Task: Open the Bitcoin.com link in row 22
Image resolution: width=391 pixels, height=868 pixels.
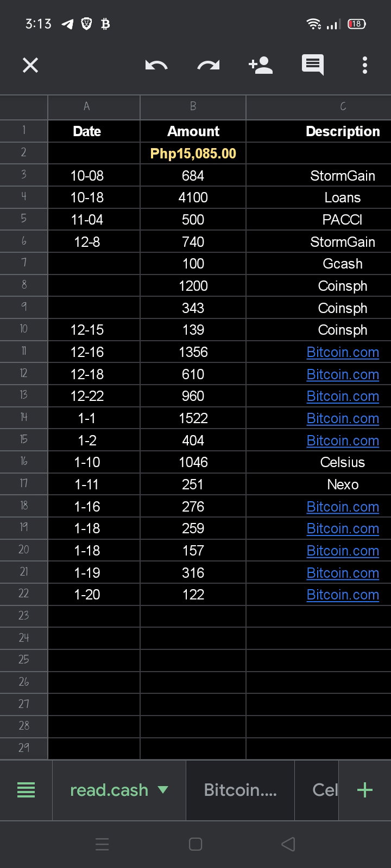Action: (x=343, y=595)
